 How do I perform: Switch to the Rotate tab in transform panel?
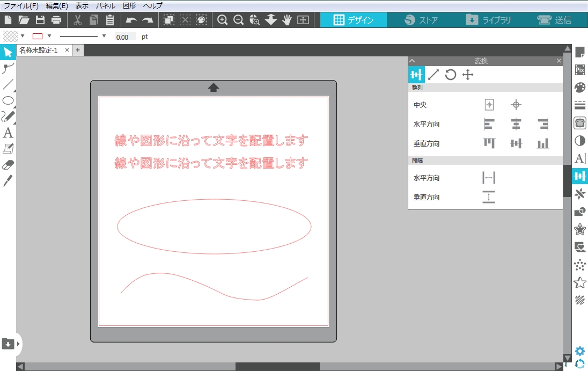(x=451, y=75)
